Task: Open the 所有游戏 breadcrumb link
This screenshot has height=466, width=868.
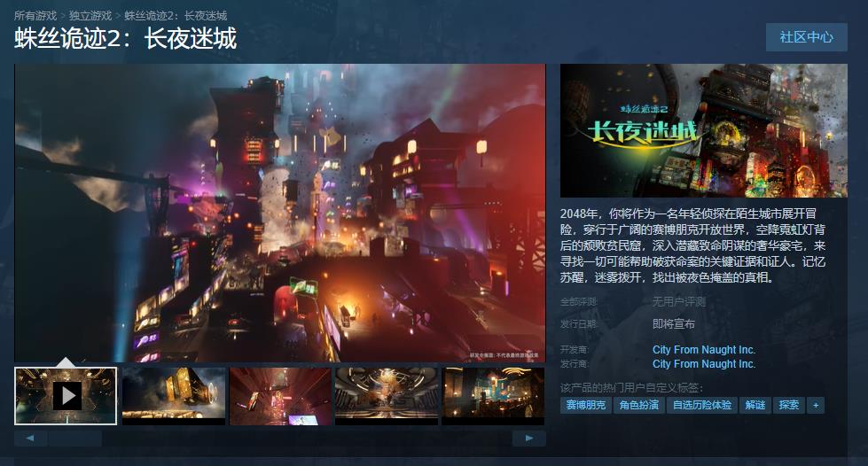Action: 35,15
